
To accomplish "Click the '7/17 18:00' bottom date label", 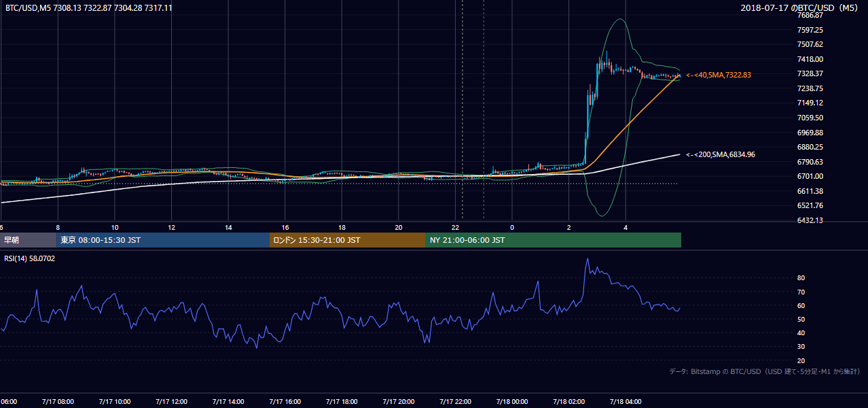I will (342, 401).
